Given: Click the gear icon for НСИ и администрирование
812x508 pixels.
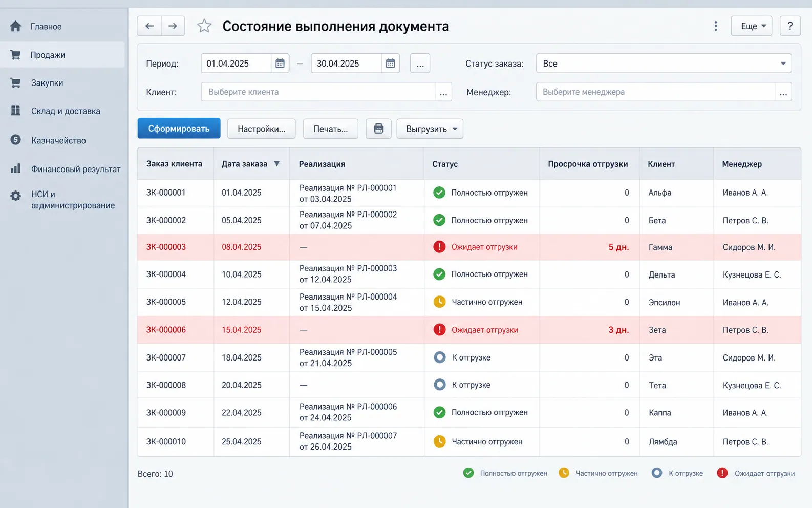Looking at the screenshot, I should pyautogui.click(x=16, y=196).
